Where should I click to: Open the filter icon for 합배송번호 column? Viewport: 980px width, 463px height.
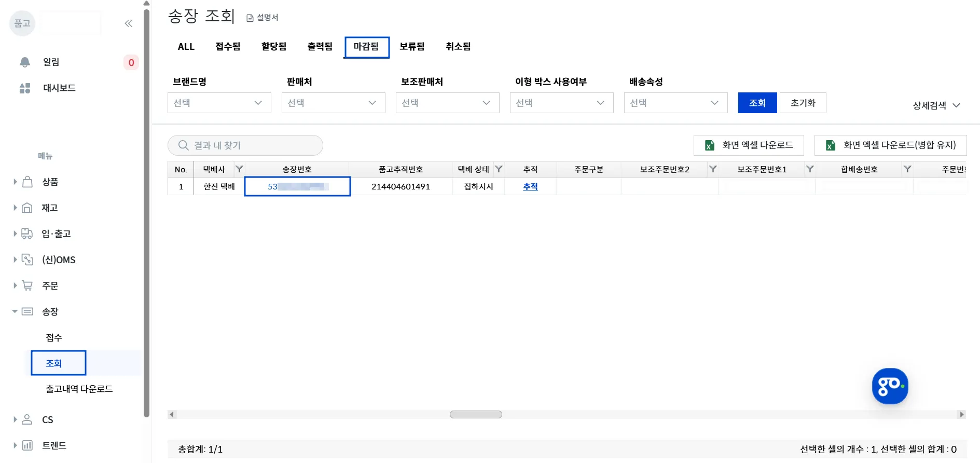pos(907,169)
